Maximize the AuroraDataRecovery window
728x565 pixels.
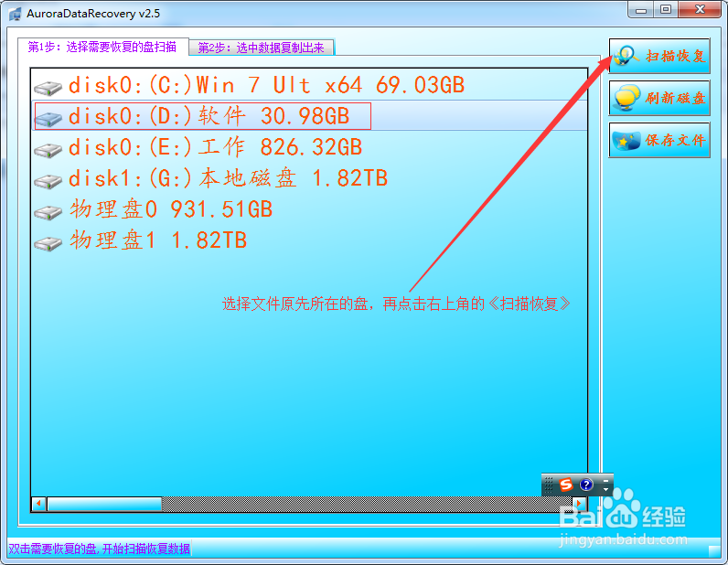click(x=665, y=10)
